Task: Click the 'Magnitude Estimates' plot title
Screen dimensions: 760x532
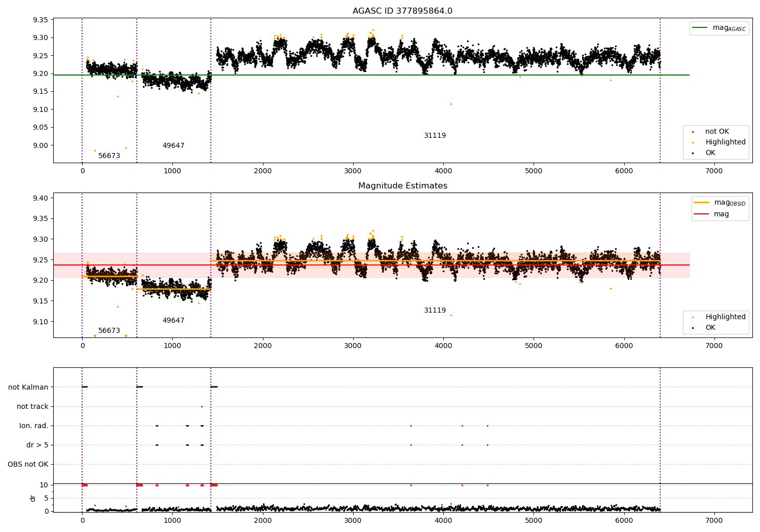Action: point(402,186)
